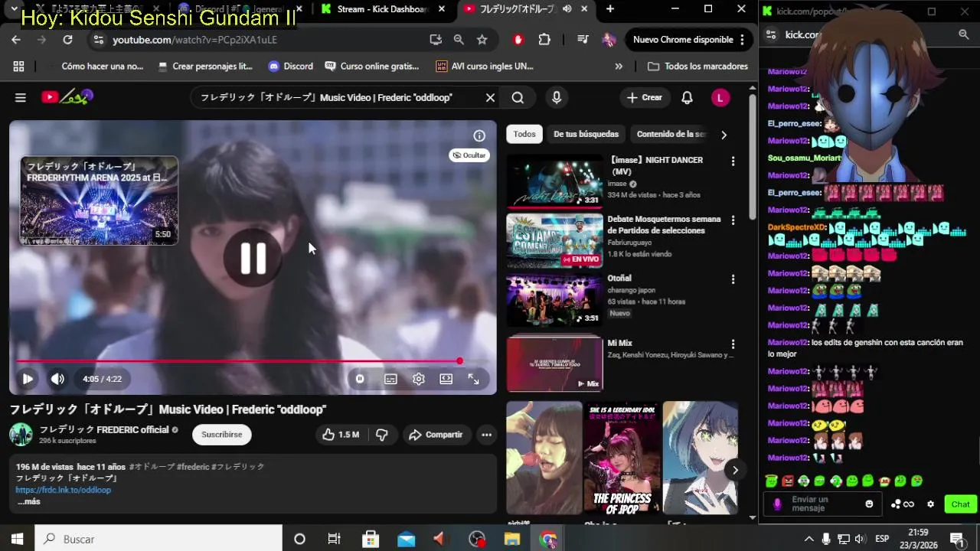
Task: Switch to theater mode
Action: (x=446, y=379)
